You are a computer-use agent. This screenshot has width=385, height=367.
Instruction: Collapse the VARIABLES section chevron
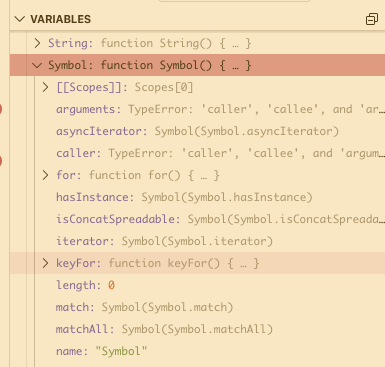pyautogui.click(x=20, y=19)
